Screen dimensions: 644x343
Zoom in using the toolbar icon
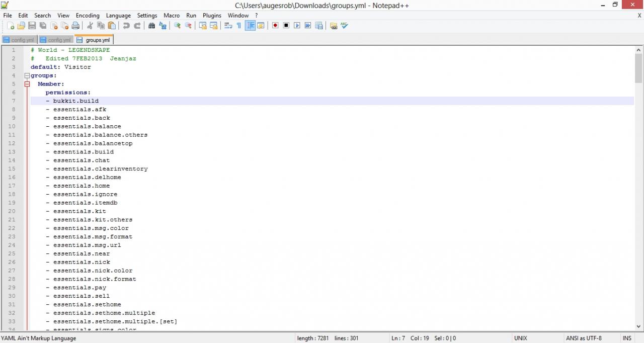tap(177, 26)
